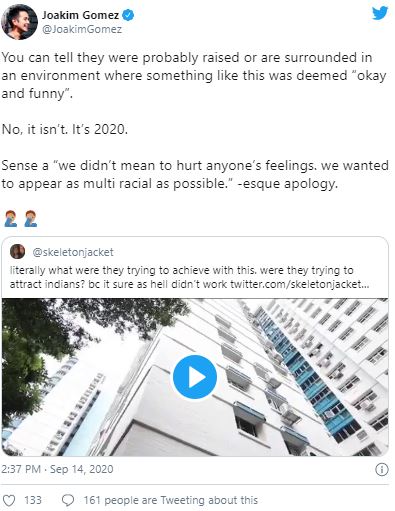Open the Joakim Gomez display name

click(x=80, y=15)
